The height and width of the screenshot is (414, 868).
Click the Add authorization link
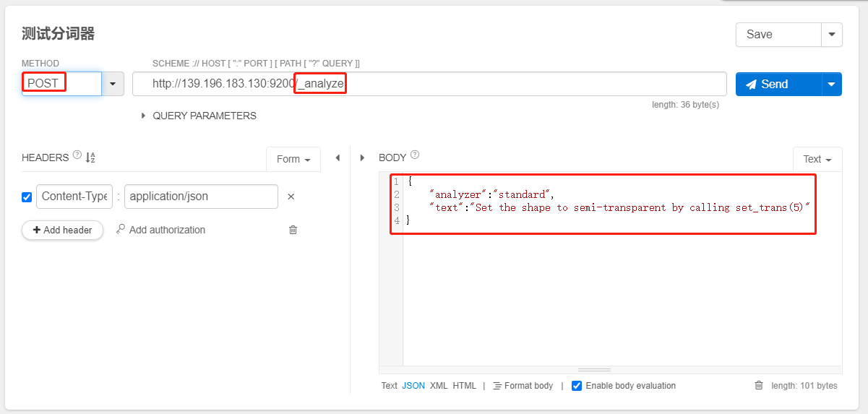(x=160, y=230)
